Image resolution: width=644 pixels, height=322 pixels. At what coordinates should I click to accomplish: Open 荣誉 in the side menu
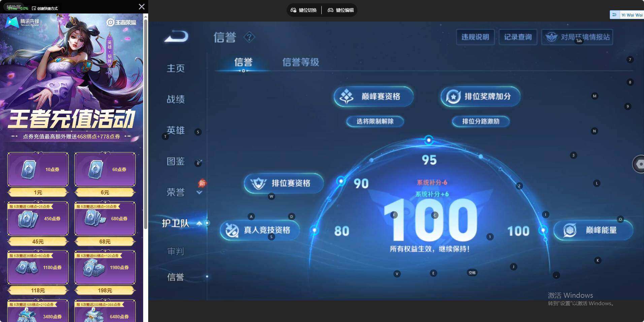[175, 192]
